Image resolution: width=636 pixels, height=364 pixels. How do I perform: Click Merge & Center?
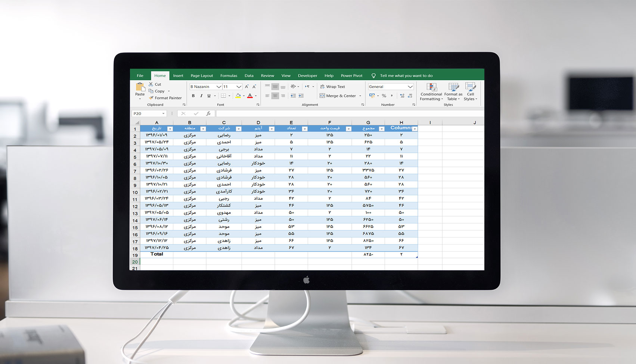click(338, 96)
